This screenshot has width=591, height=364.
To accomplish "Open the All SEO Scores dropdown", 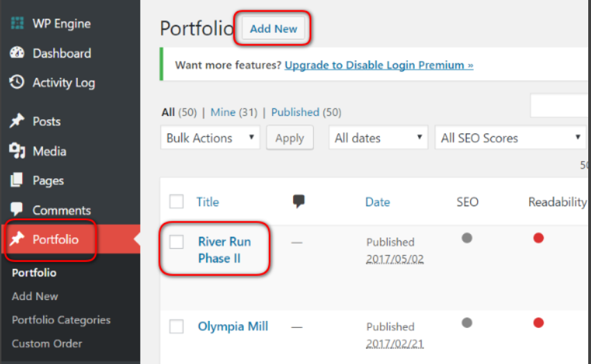I will (x=510, y=138).
